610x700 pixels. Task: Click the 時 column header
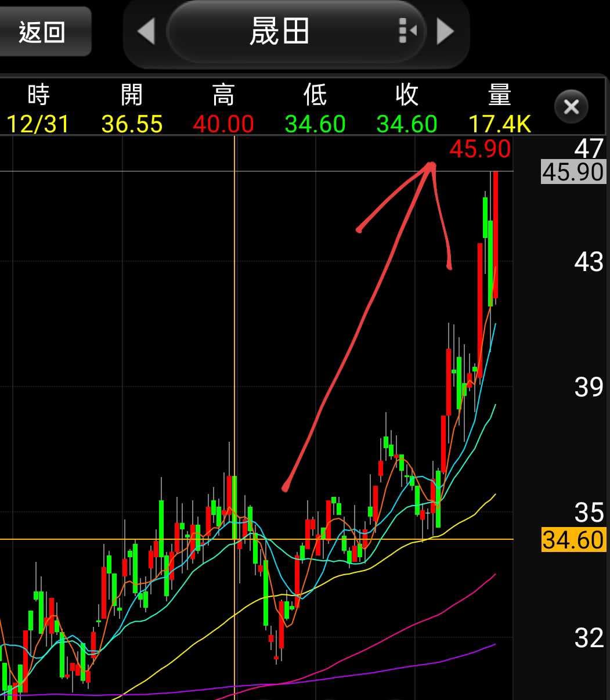pyautogui.click(x=38, y=95)
